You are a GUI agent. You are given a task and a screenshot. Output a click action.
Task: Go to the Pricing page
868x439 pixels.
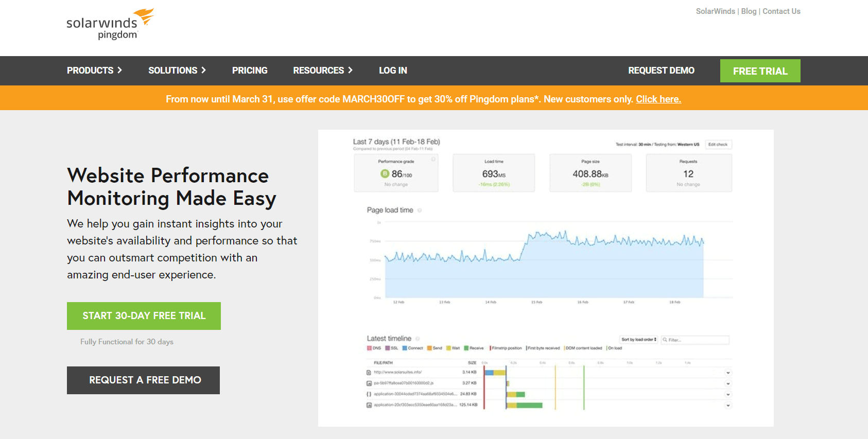pos(250,71)
